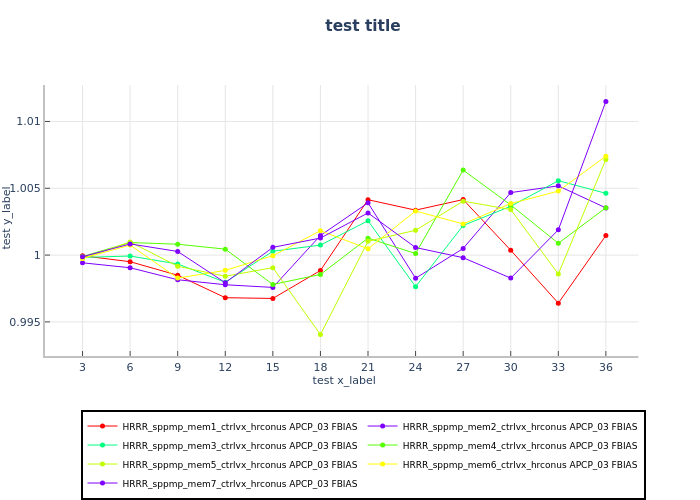The height and width of the screenshot is (500, 700).
Task: Click the y-axis tick label 1.01
Action: point(26,122)
